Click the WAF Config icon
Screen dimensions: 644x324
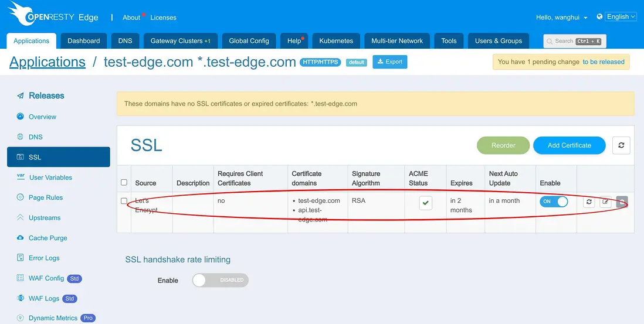coord(20,278)
